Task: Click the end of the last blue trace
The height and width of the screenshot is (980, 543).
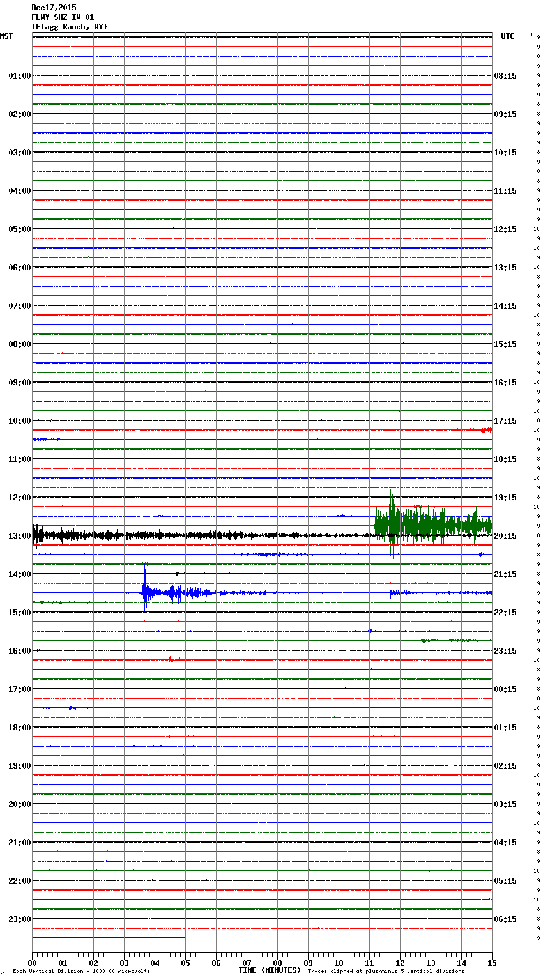Action: tap(185, 938)
